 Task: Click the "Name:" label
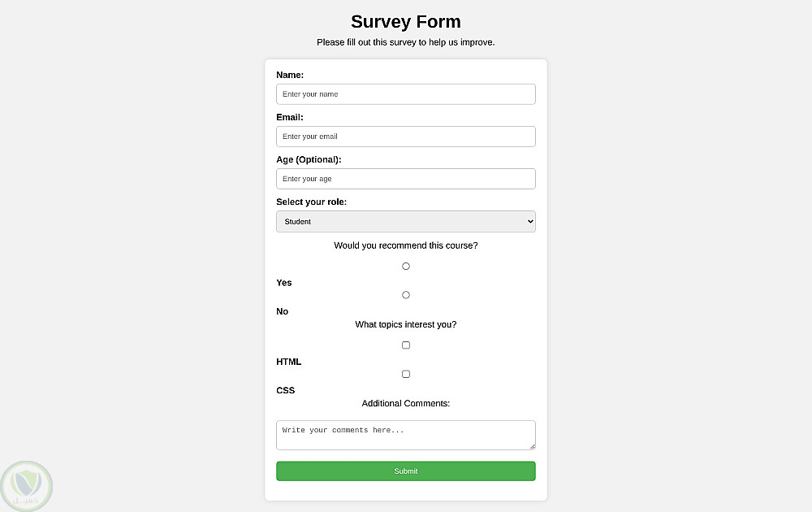(290, 75)
